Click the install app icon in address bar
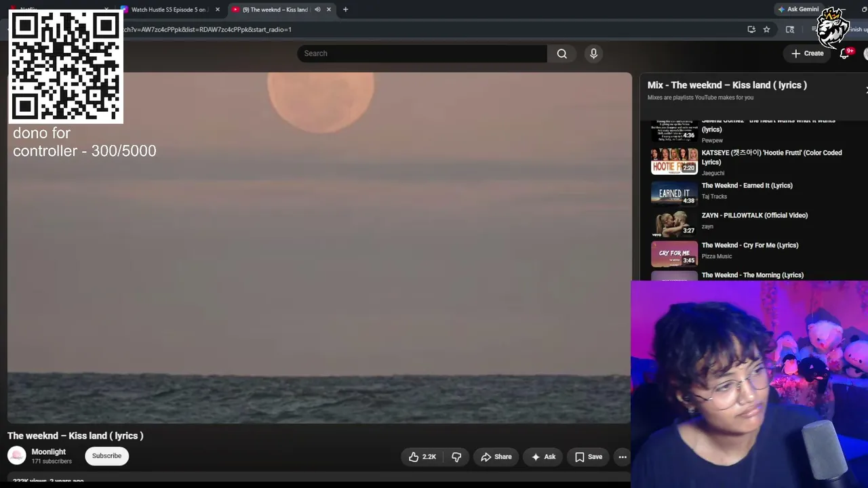 pyautogui.click(x=751, y=29)
